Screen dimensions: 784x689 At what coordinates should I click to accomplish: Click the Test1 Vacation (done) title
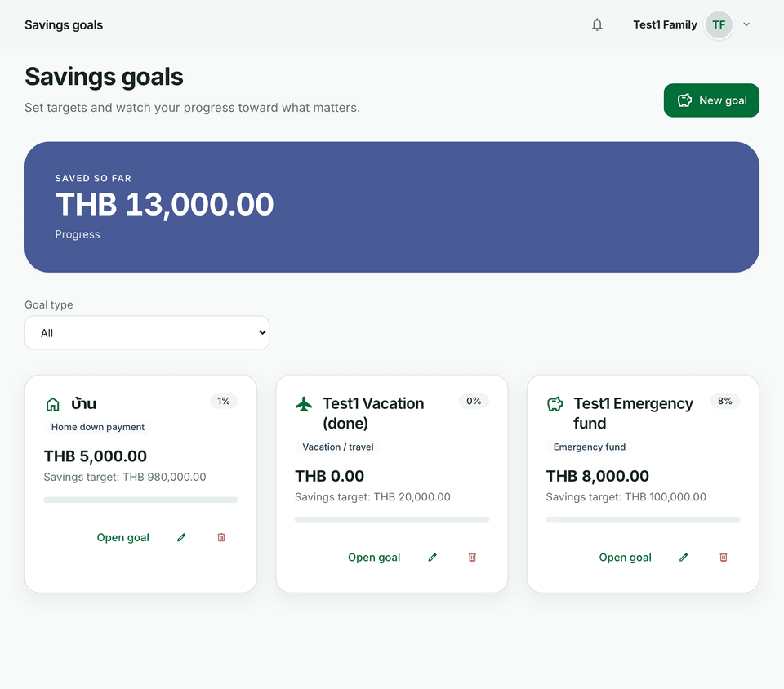[x=373, y=413]
